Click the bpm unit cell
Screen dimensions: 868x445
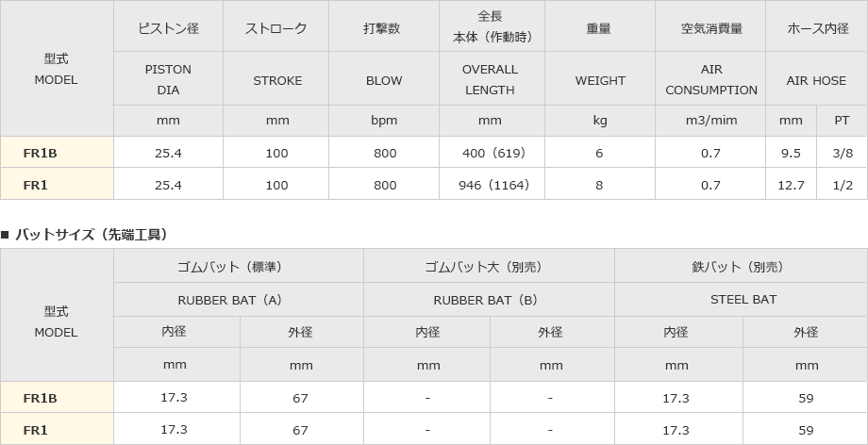coord(384,121)
